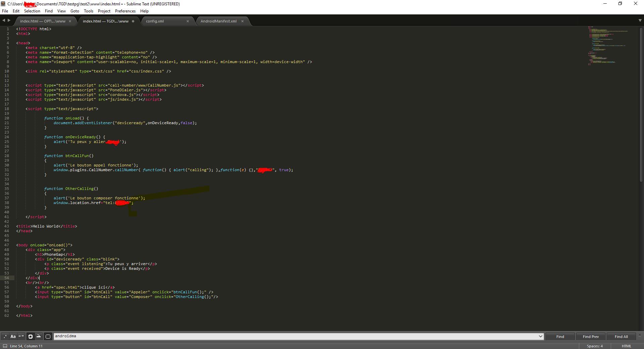
Task: Click Line 54, Column 11 status text
Action: [x=26, y=346]
